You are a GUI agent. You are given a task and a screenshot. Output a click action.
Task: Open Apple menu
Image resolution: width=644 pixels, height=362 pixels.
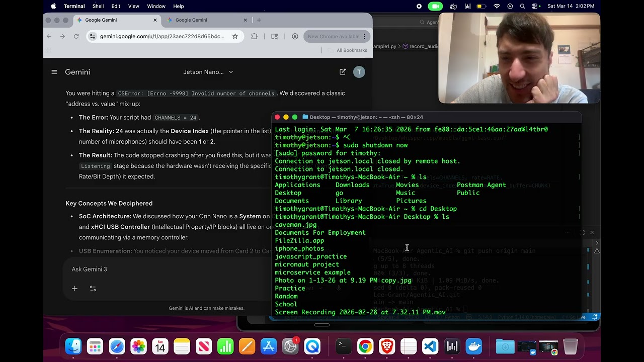pyautogui.click(x=53, y=6)
